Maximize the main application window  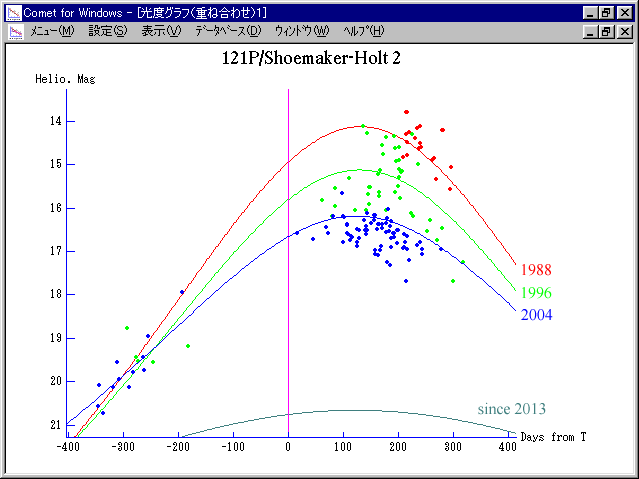606,11
